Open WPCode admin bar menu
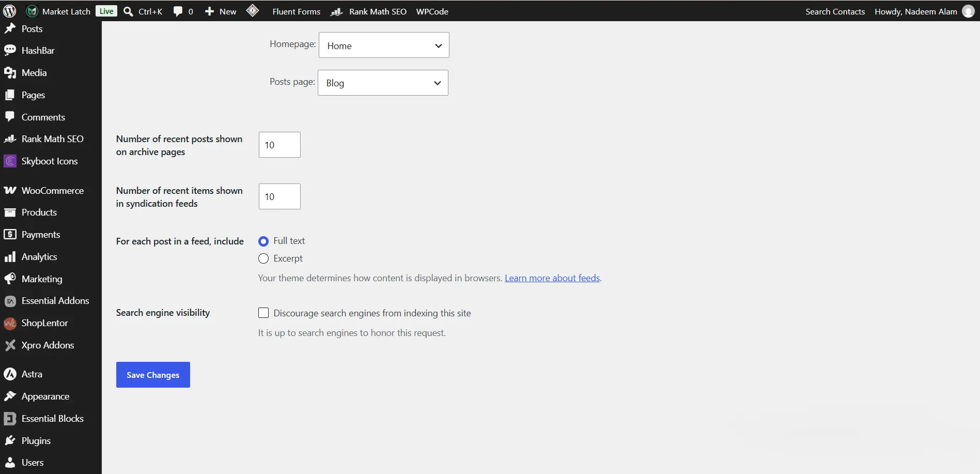Screen dimensions: 980x474 pos(432,11)
